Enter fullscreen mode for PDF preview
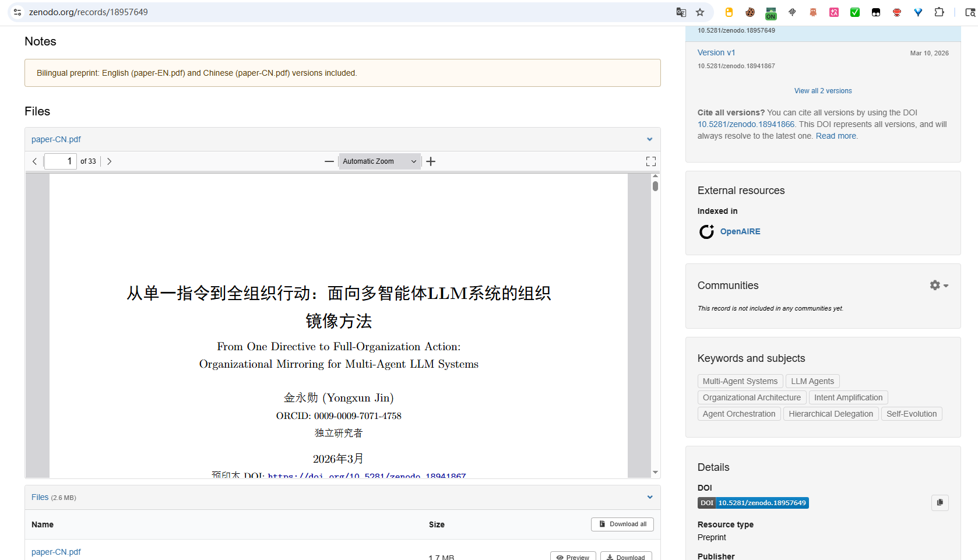This screenshot has height=560, width=978. (x=651, y=161)
